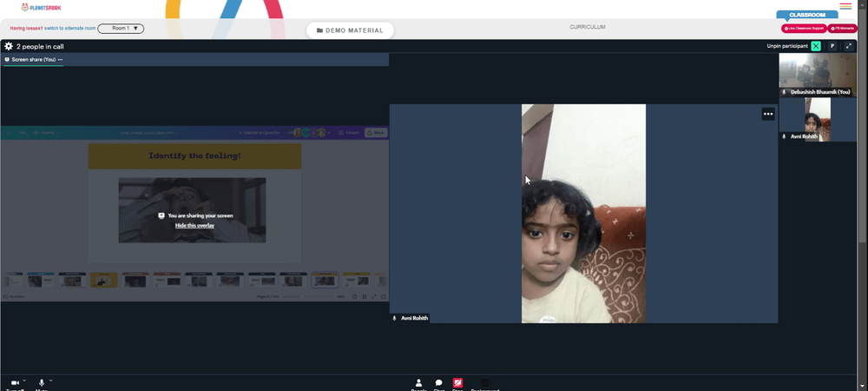Open the call settings gear icon
The height and width of the screenshot is (391, 868).
click(x=9, y=47)
